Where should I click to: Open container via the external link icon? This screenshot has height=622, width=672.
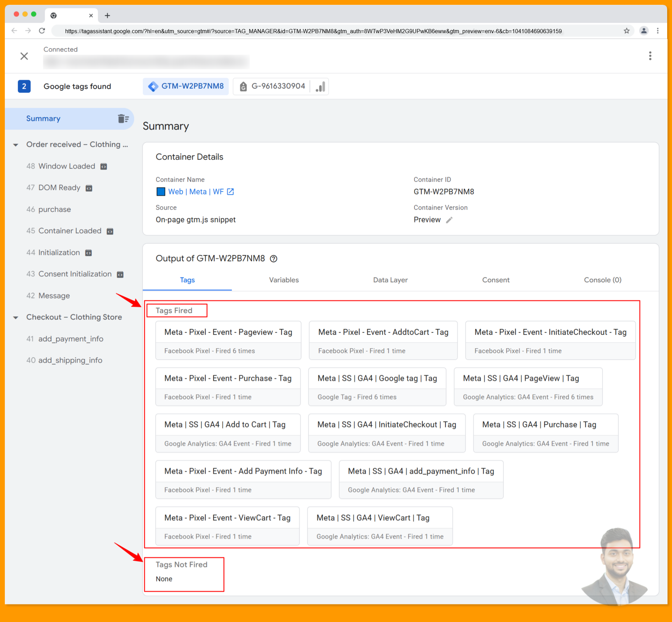pos(230,191)
